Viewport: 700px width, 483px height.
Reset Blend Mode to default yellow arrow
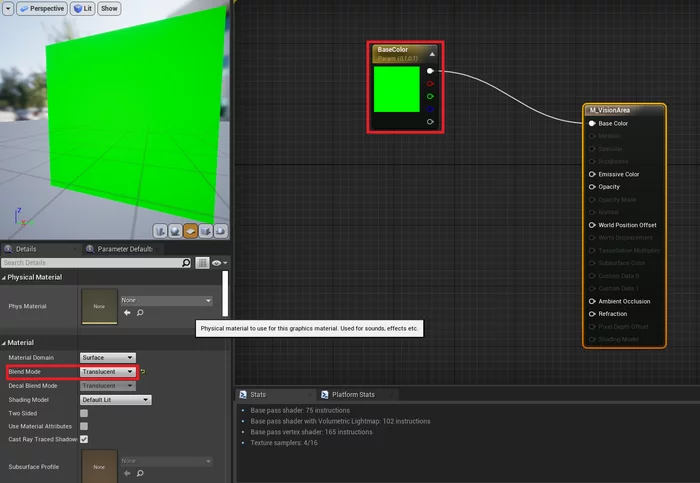[x=142, y=371]
